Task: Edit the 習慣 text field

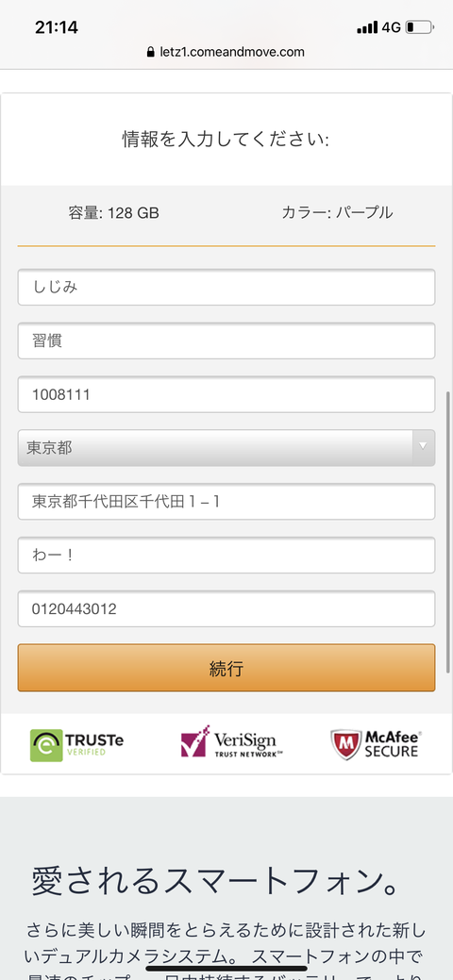Action: (226, 341)
